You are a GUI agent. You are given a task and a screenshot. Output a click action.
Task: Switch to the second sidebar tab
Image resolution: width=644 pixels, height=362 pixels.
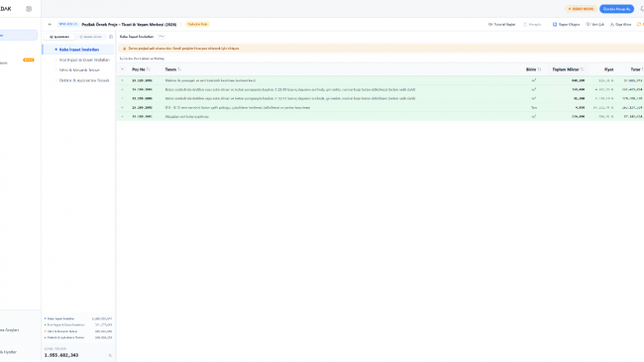coord(91,37)
